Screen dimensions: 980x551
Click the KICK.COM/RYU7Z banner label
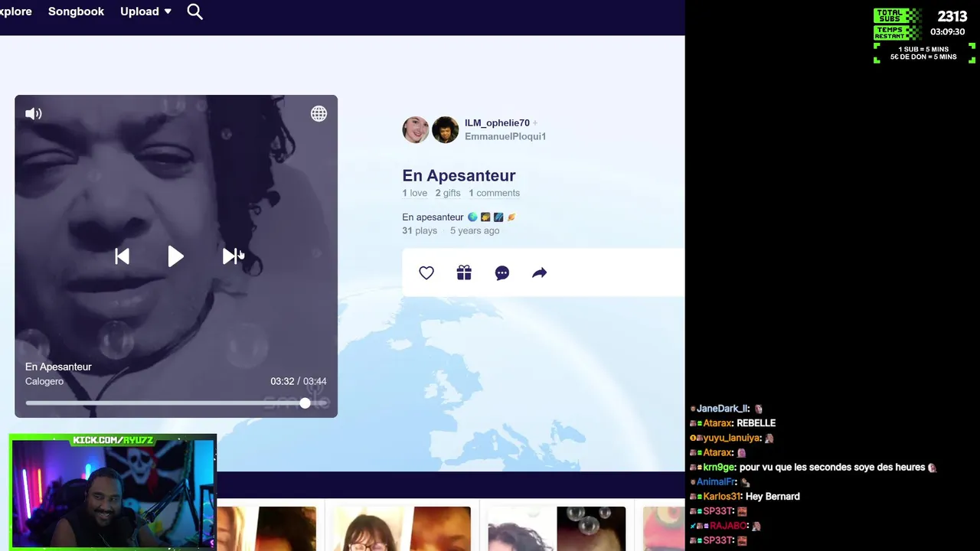113,440
